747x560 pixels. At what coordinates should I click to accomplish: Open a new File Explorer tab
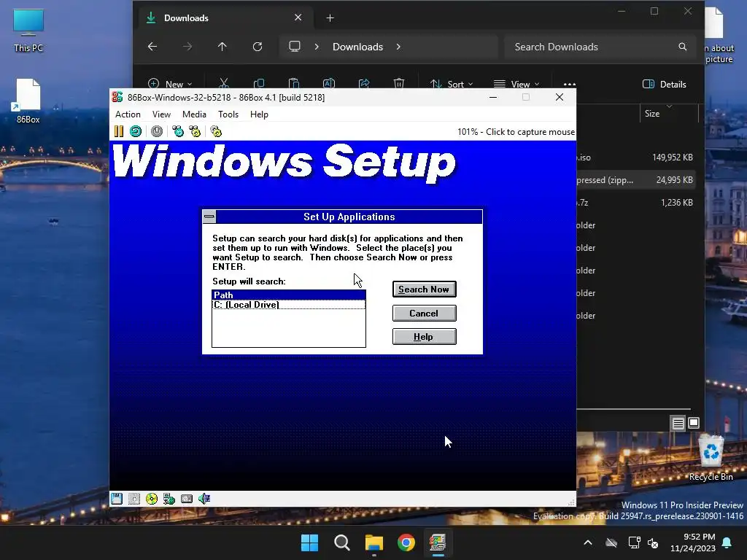330,18
